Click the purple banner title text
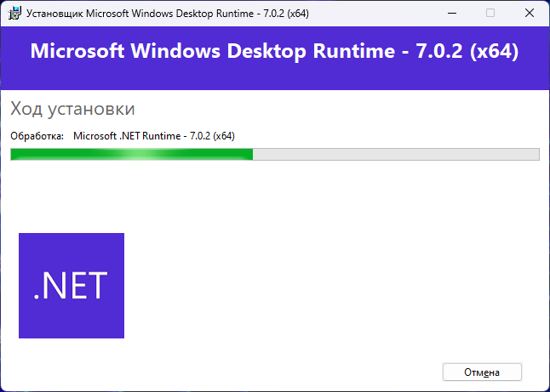 [275, 51]
